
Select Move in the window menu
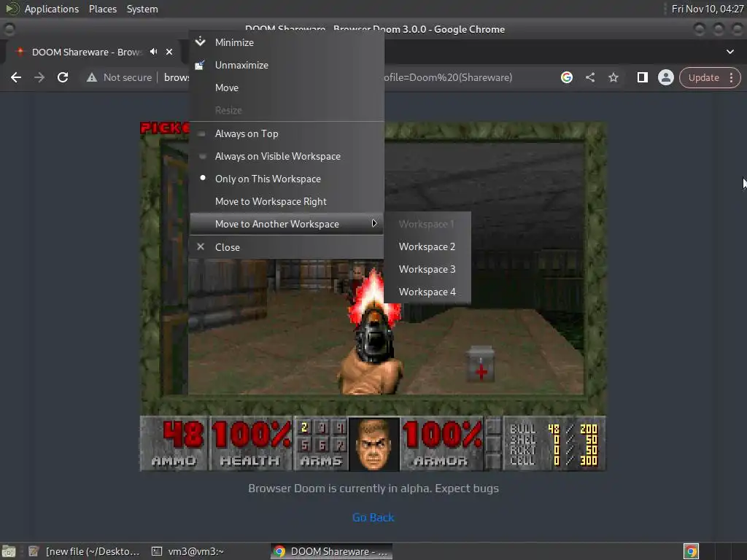[286, 87]
